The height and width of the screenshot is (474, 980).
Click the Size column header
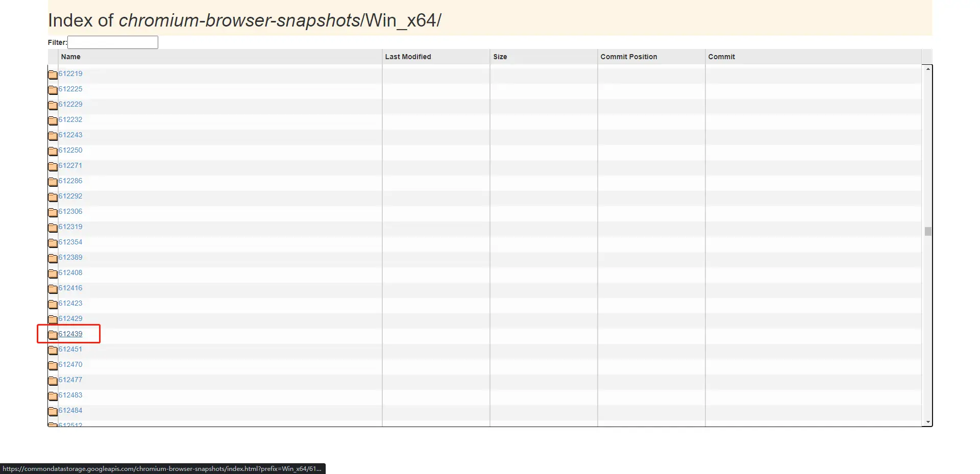(500, 57)
